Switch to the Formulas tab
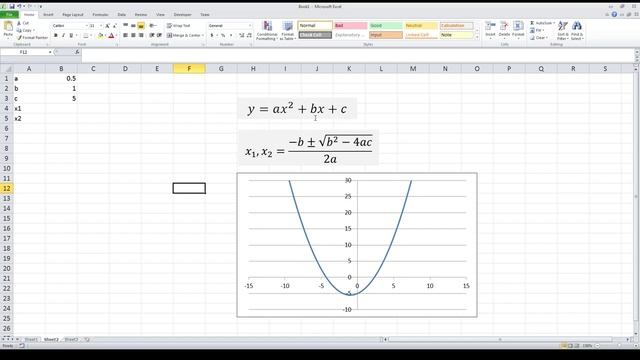Image resolution: width=640 pixels, height=360 pixels. point(100,14)
